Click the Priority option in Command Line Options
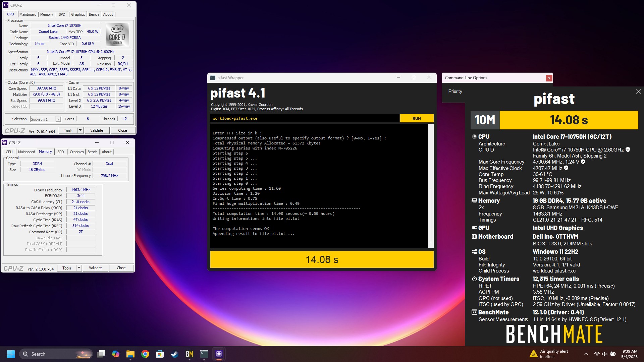The image size is (644, 362). pos(455,91)
